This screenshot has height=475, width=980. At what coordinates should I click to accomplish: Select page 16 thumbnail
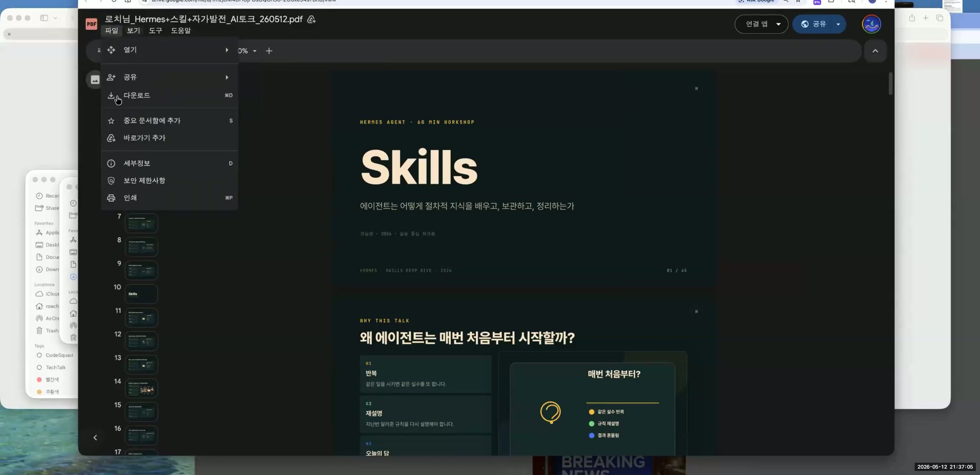click(x=141, y=436)
